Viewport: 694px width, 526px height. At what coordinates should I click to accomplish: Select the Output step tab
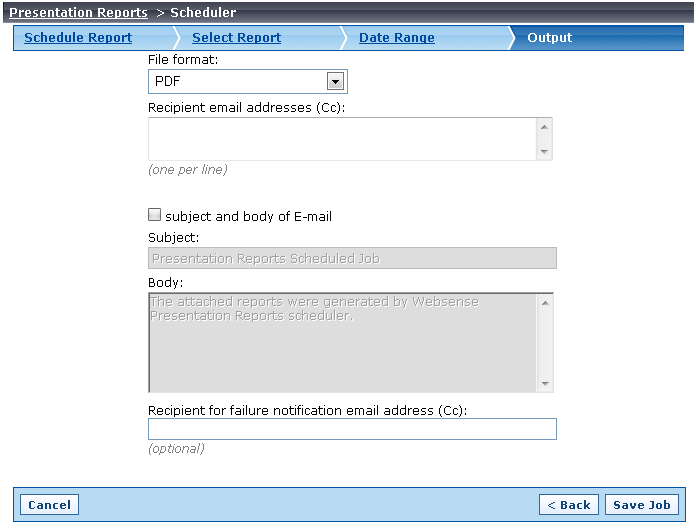point(549,38)
